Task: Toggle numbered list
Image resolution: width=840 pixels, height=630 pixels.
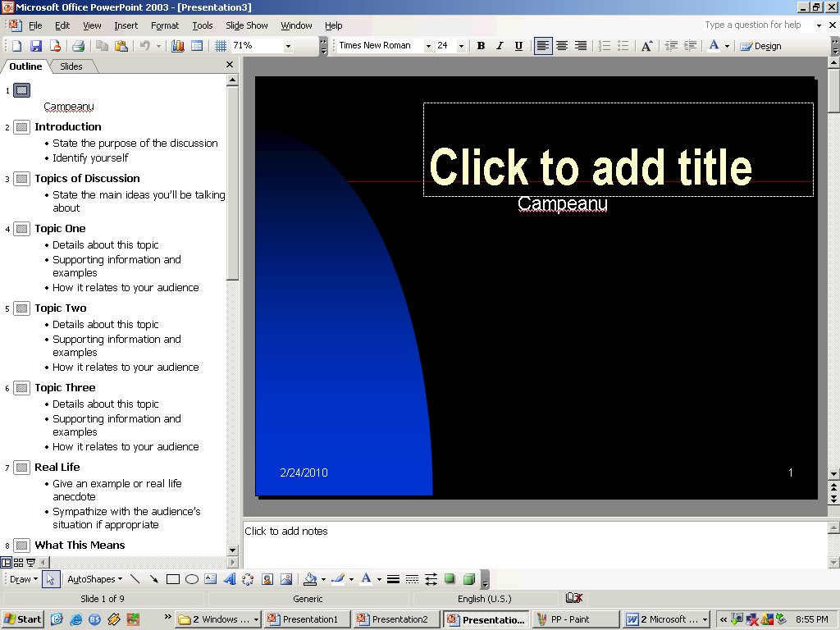Action: click(x=605, y=46)
